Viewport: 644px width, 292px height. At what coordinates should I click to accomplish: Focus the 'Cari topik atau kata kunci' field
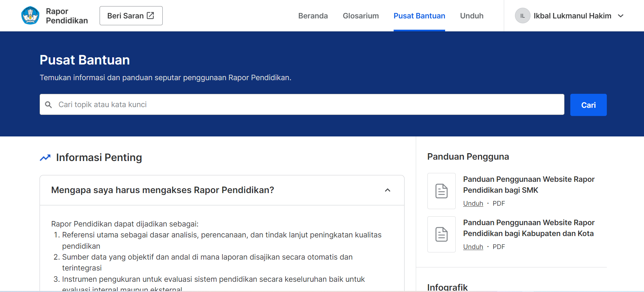coord(307,105)
